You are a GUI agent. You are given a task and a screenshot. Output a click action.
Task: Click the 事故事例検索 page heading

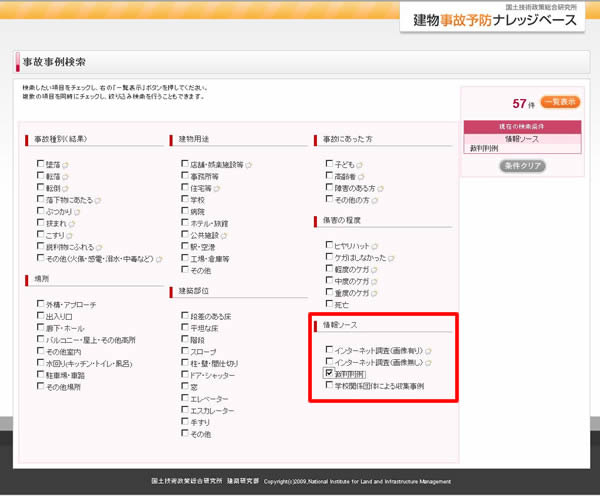[x=54, y=62]
